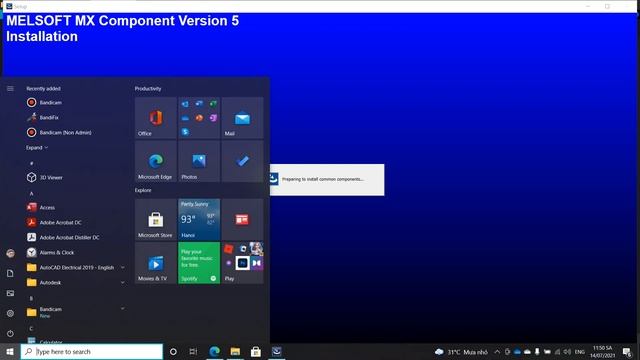
Task: Open File Explorer from the taskbar
Action: pos(235,351)
